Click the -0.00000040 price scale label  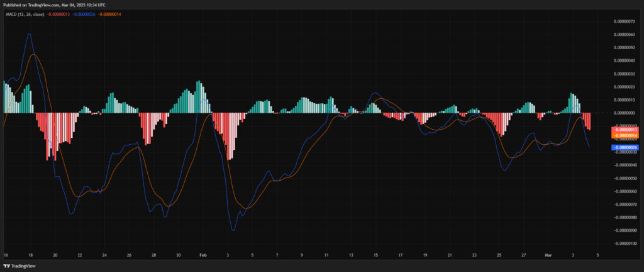coord(625,165)
